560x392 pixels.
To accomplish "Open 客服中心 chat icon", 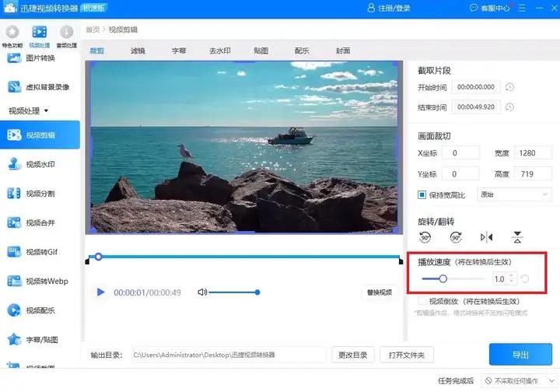I will 474,8.
